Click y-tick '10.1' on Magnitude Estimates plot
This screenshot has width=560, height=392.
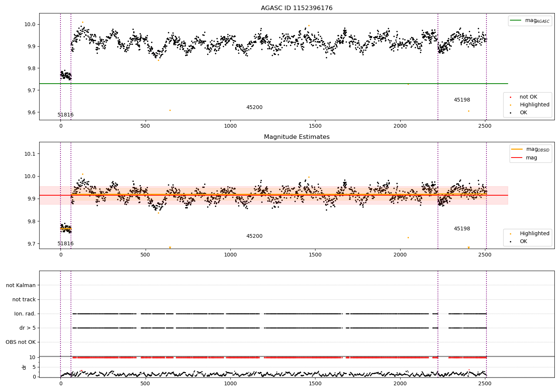[x=30, y=154]
